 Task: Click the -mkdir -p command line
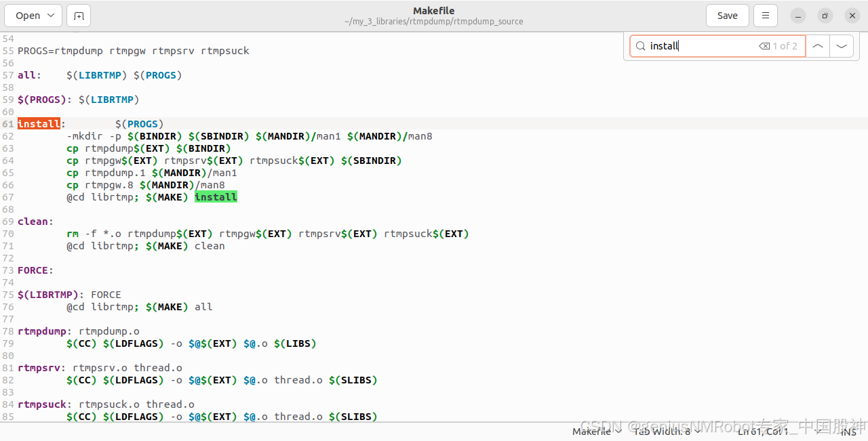(250, 136)
